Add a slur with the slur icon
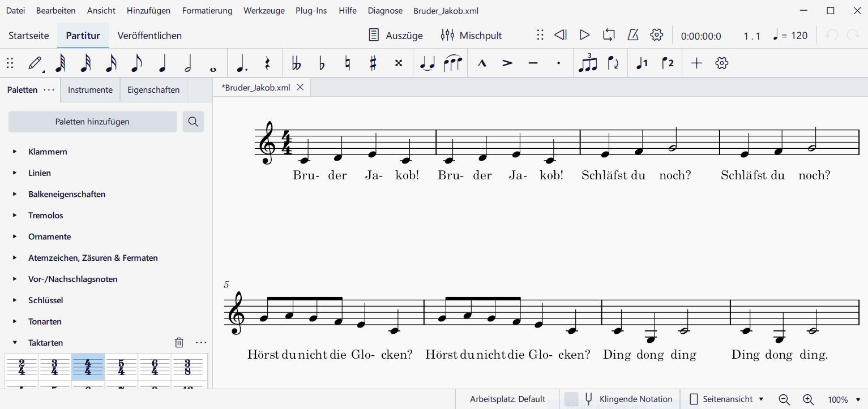The width and height of the screenshot is (868, 409). [x=453, y=64]
